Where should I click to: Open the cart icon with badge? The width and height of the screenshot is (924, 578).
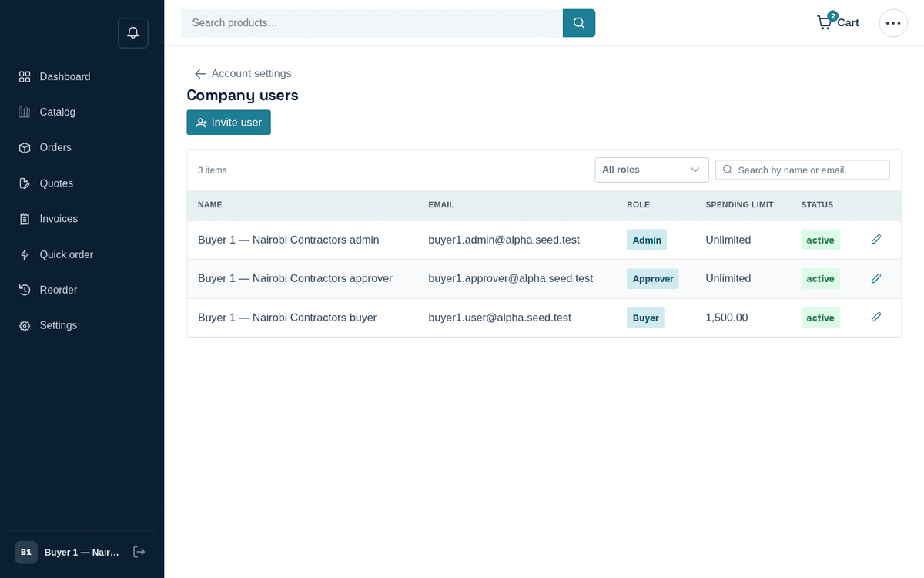pos(825,22)
